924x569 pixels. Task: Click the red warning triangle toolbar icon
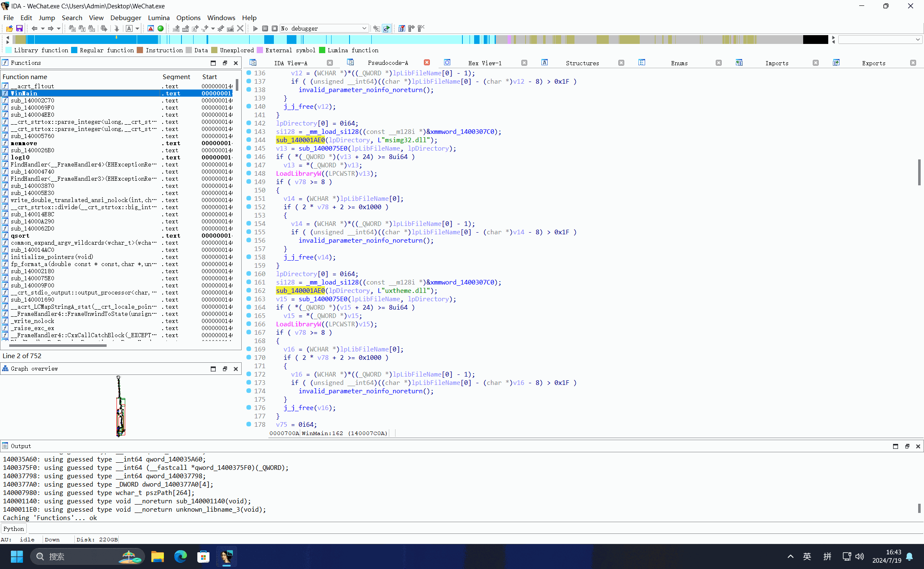pyautogui.click(x=151, y=28)
